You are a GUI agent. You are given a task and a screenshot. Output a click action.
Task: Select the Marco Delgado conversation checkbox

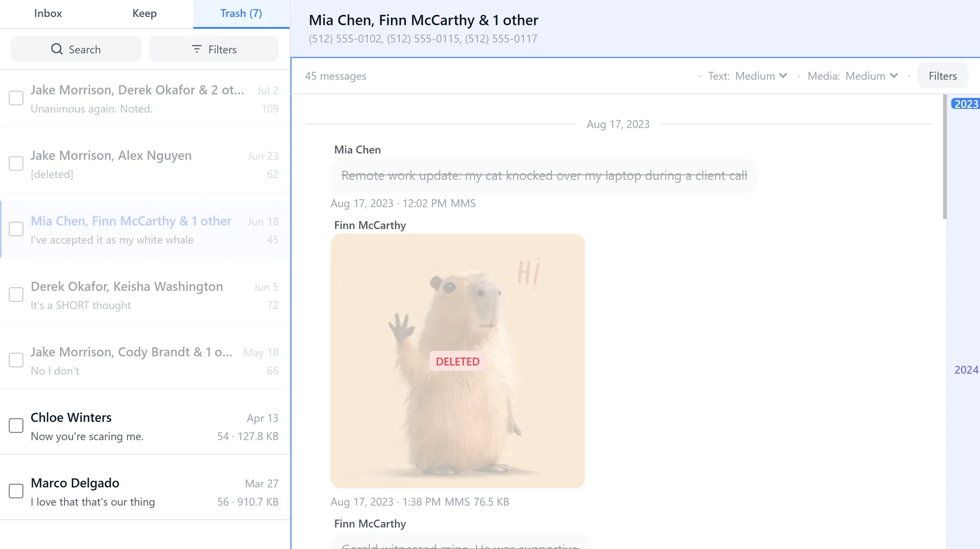tap(16, 491)
